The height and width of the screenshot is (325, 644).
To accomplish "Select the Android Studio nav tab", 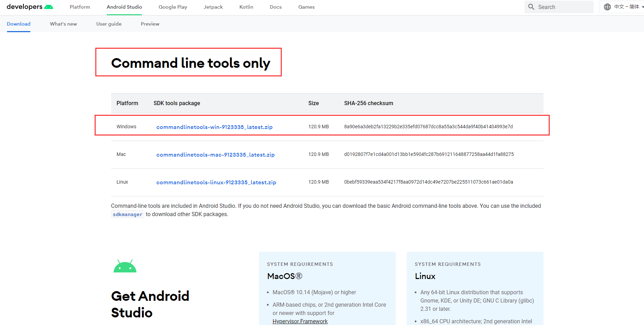I will (x=124, y=7).
